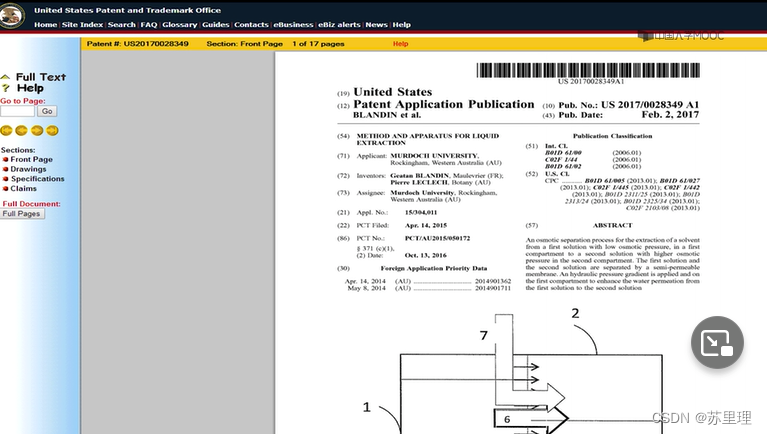The image size is (767, 434).
Task: Click the Full Pages button
Action: pyautogui.click(x=22, y=214)
